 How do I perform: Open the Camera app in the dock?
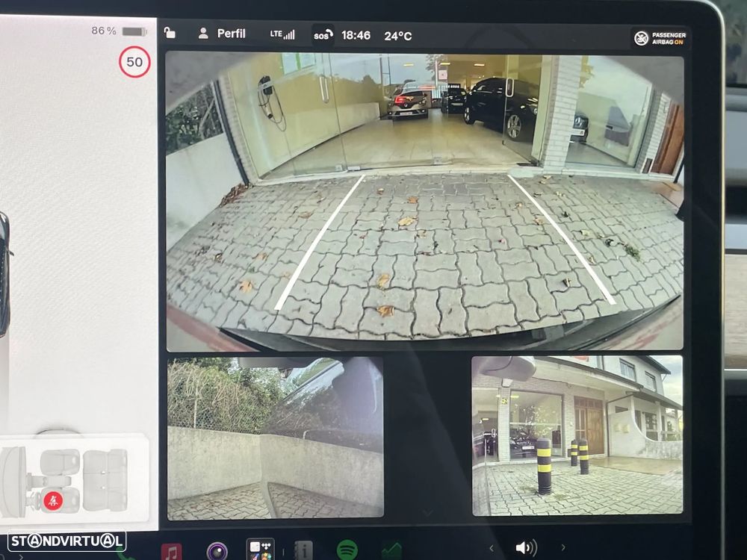(x=217, y=551)
